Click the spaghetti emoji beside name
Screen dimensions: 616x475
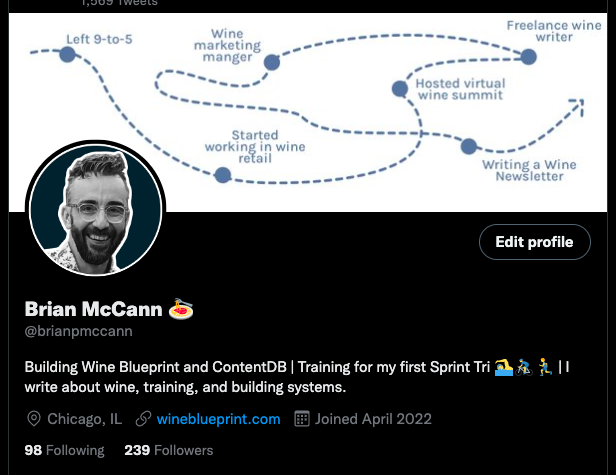coord(181,308)
